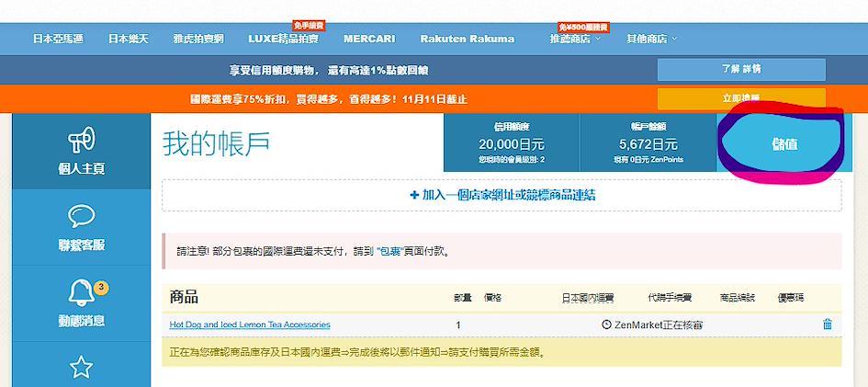
Task: Click the 免手續費 badge above LUXE精品拍賣
Action: tap(309, 26)
